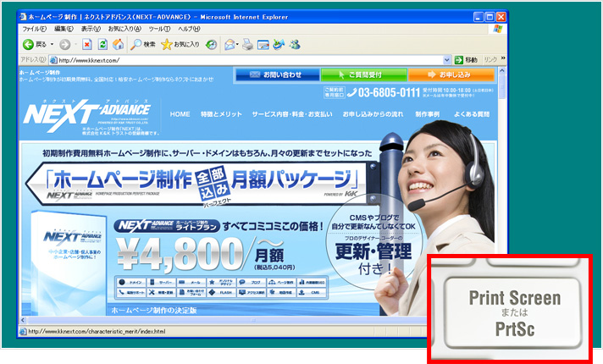Expand the address bar dropdown arrow
Screen dimensions: 603x364
pyautogui.click(x=446, y=60)
